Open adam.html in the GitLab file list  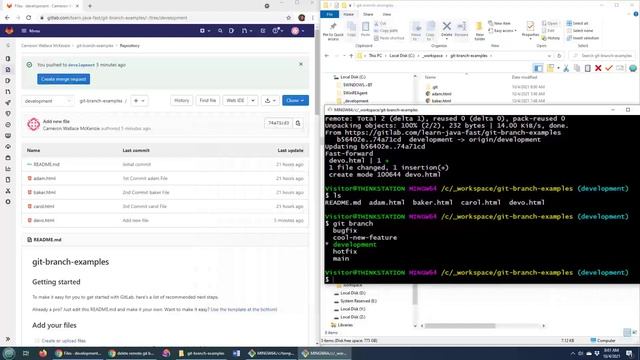coord(44,178)
